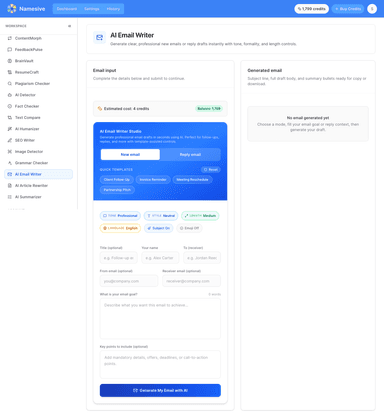
Task: Click the Namesive logo
Action: (x=12, y=9)
